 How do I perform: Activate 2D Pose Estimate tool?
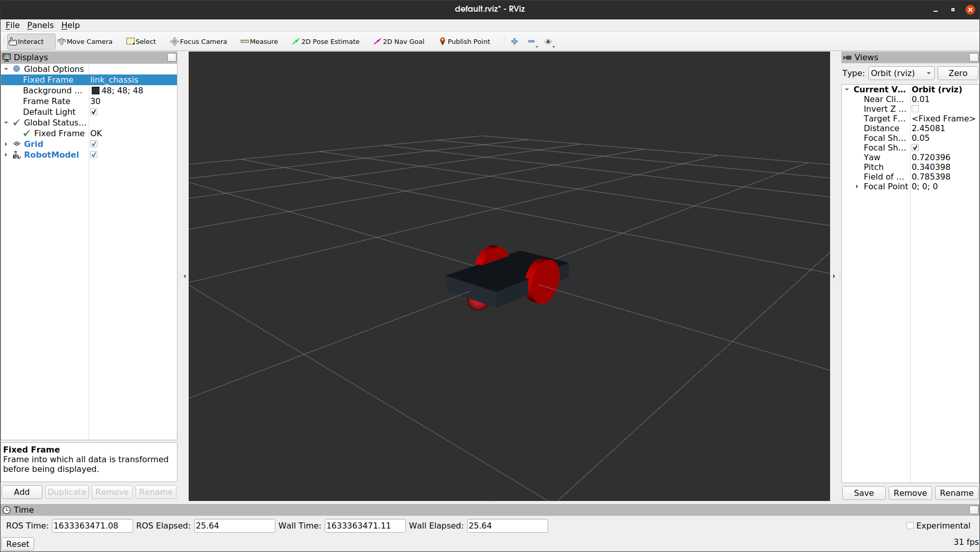[326, 41]
